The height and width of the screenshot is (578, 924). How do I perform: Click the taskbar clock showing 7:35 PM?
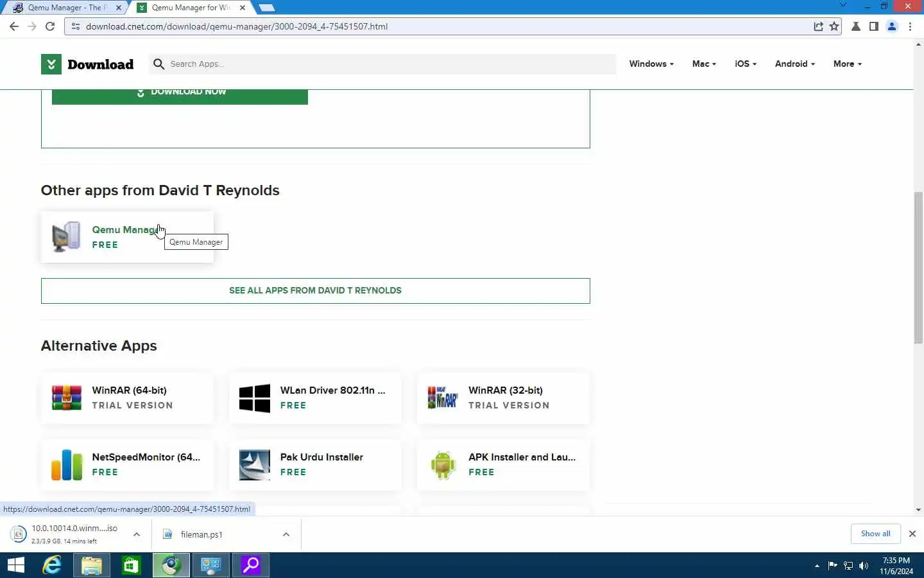(x=896, y=566)
